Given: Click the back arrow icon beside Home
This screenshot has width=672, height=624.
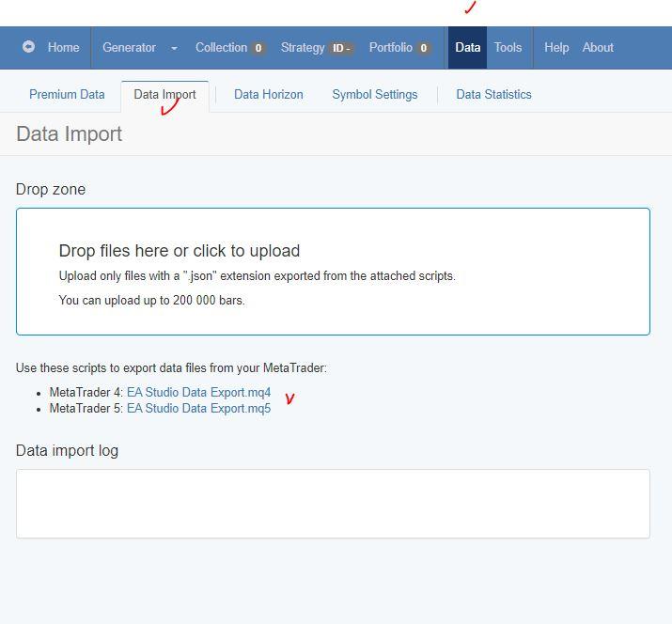Looking at the screenshot, I should click(x=28, y=47).
